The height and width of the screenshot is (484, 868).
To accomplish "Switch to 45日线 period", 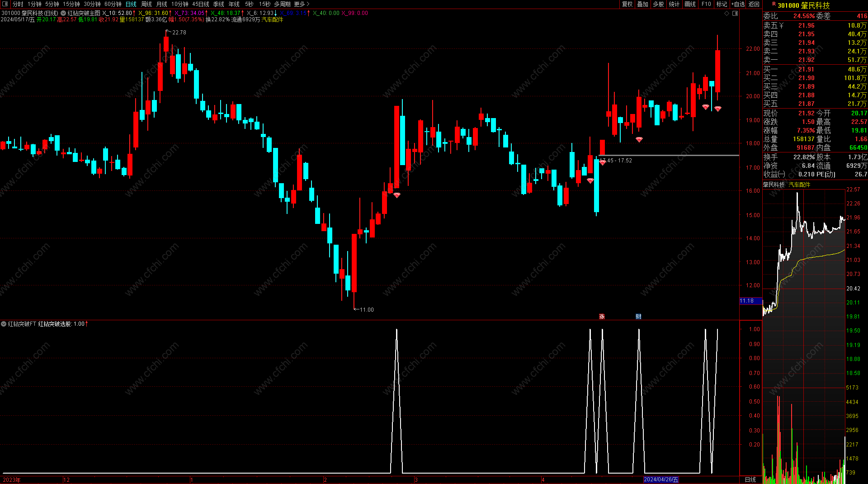I will 201,4.
